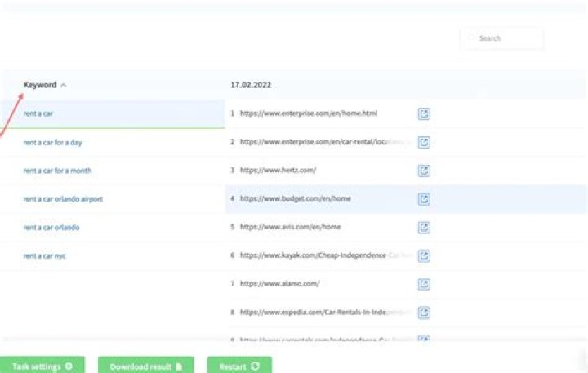
Task: Select keyword 'rent a car for a day'
Action: pyautogui.click(x=52, y=143)
